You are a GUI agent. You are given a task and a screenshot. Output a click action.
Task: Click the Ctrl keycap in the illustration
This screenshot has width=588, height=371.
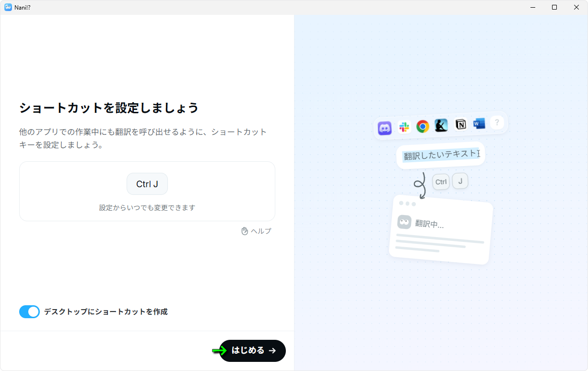[441, 182]
